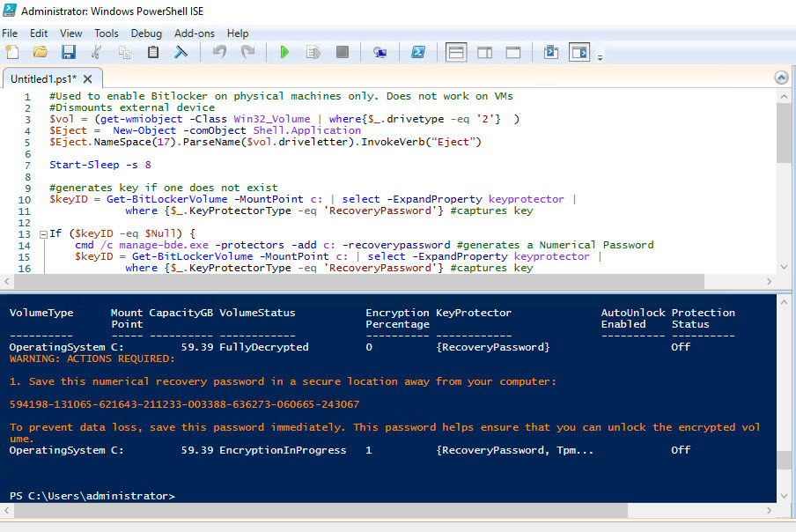Show script pane on right layout icon

pos(485,52)
